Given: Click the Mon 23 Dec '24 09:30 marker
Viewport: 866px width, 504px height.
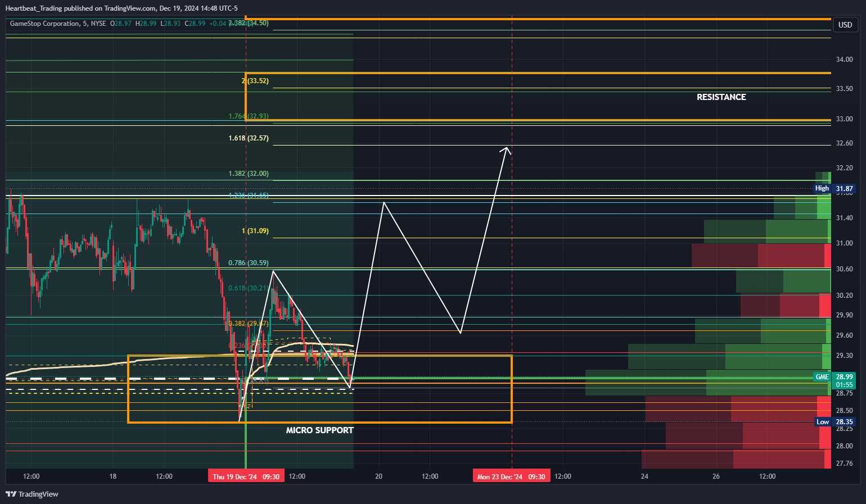Looking at the screenshot, I should click(x=511, y=476).
